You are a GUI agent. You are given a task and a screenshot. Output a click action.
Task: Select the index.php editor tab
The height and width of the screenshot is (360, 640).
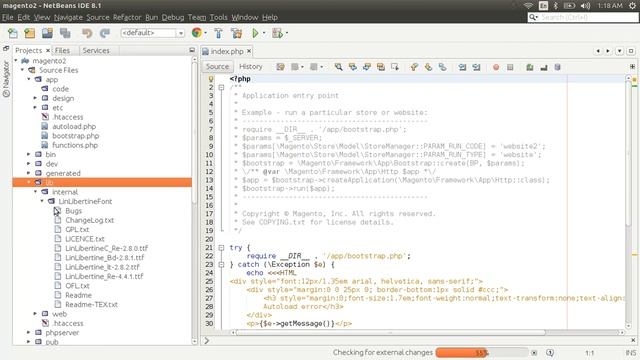click(227, 51)
